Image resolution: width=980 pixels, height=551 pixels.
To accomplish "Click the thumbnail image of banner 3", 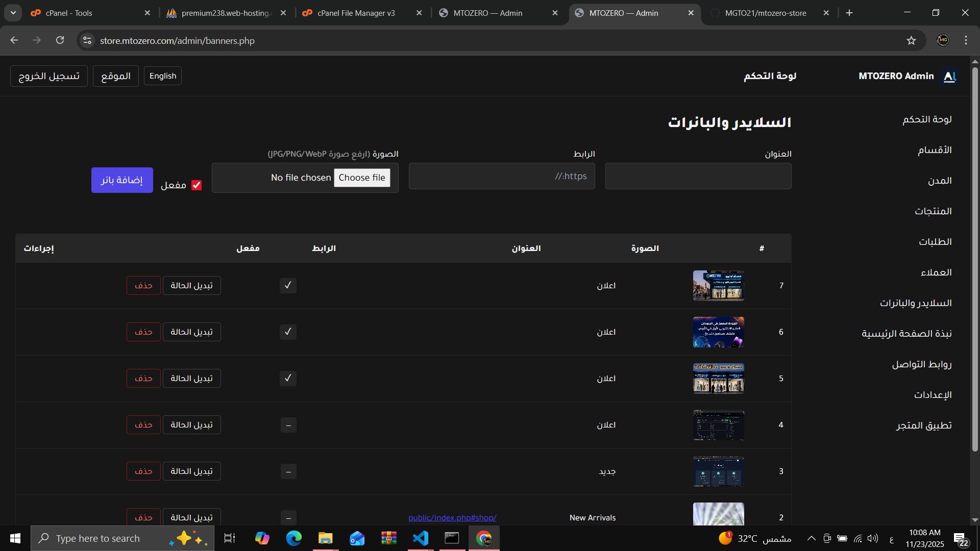I will tap(718, 471).
